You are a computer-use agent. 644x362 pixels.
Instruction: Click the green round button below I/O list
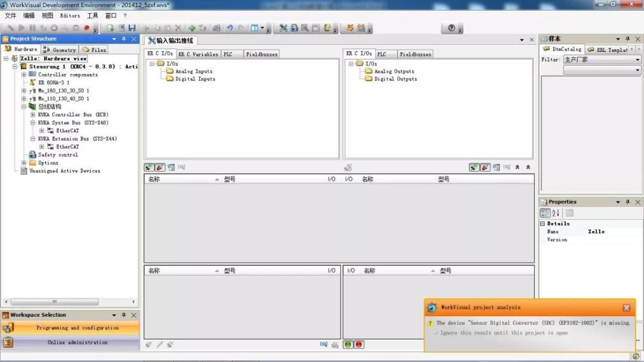pyautogui.click(x=348, y=345)
